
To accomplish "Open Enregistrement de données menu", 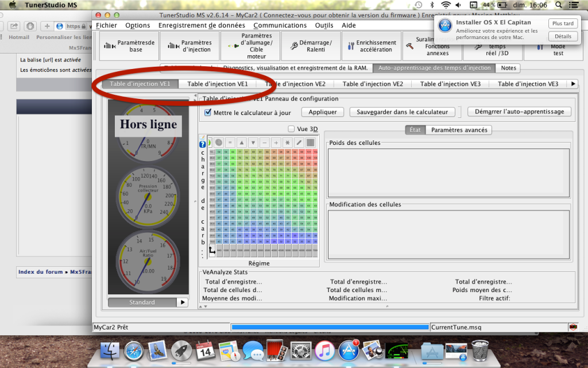I will [202, 25].
